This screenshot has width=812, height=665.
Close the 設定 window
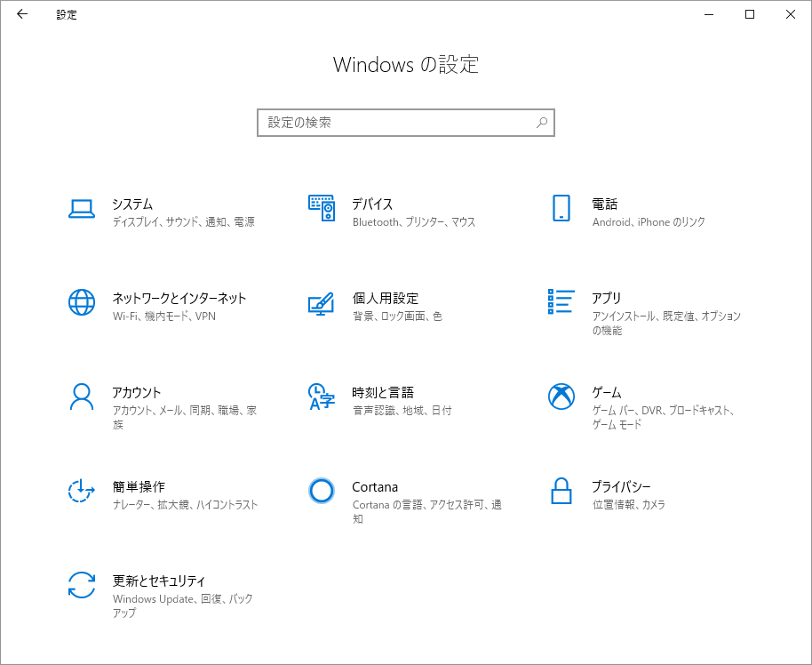[791, 14]
